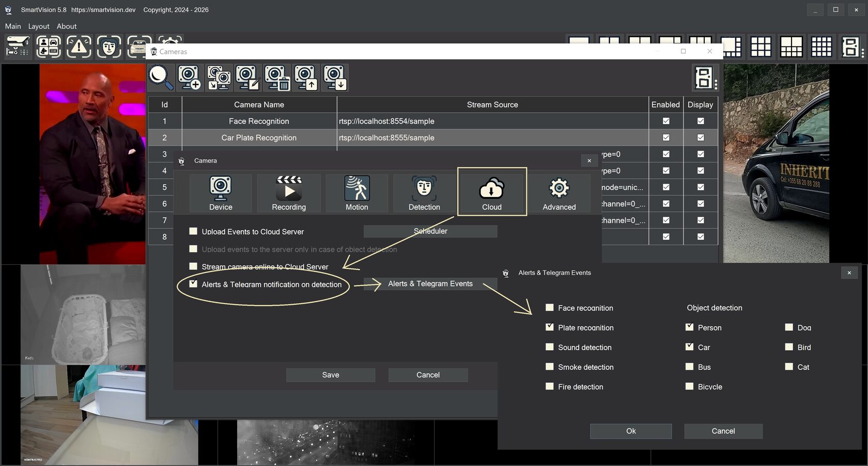Check Bus object detection
The height and width of the screenshot is (466, 868).
point(689,367)
